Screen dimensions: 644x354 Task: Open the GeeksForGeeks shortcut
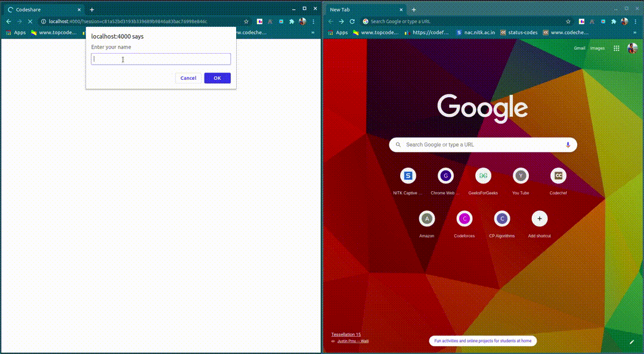483,181
